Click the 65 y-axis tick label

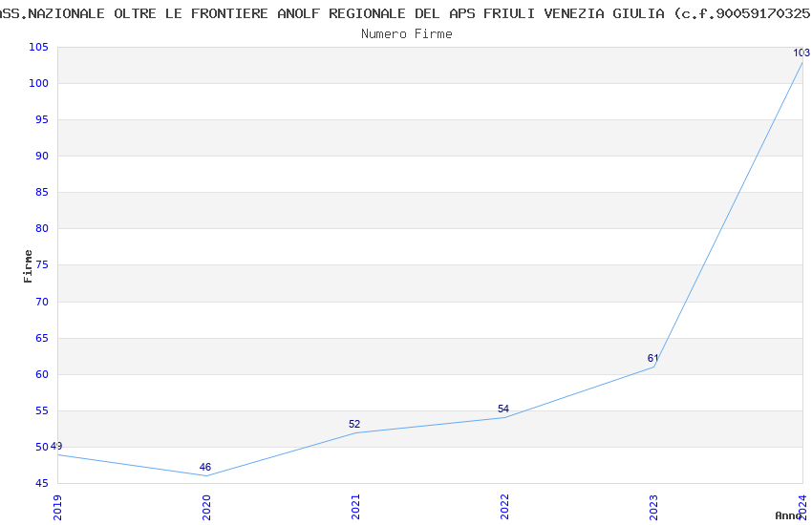pyautogui.click(x=41, y=338)
